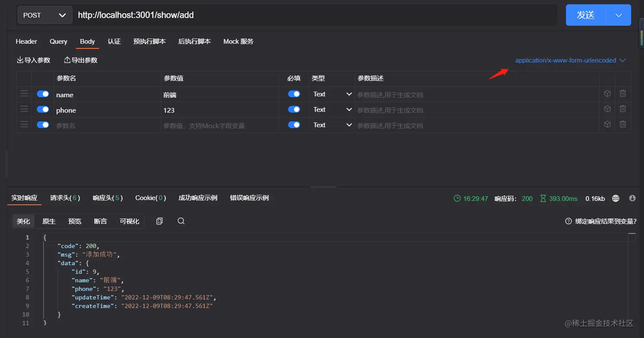Open the Mock 服务 tab

[238, 42]
